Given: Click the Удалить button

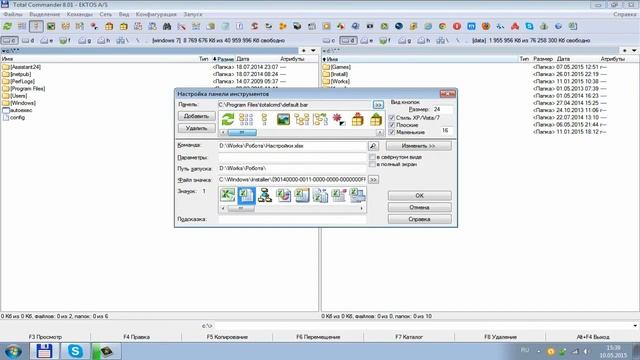Looking at the screenshot, I should pos(196,128).
